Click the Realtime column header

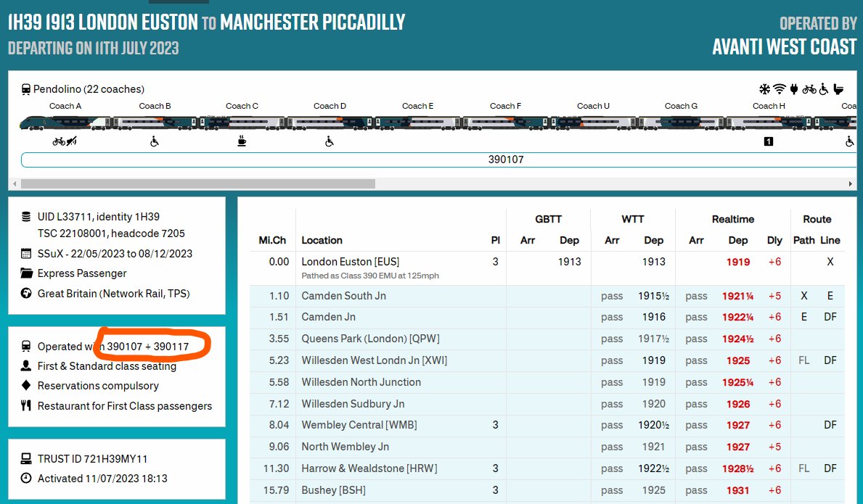click(x=732, y=219)
